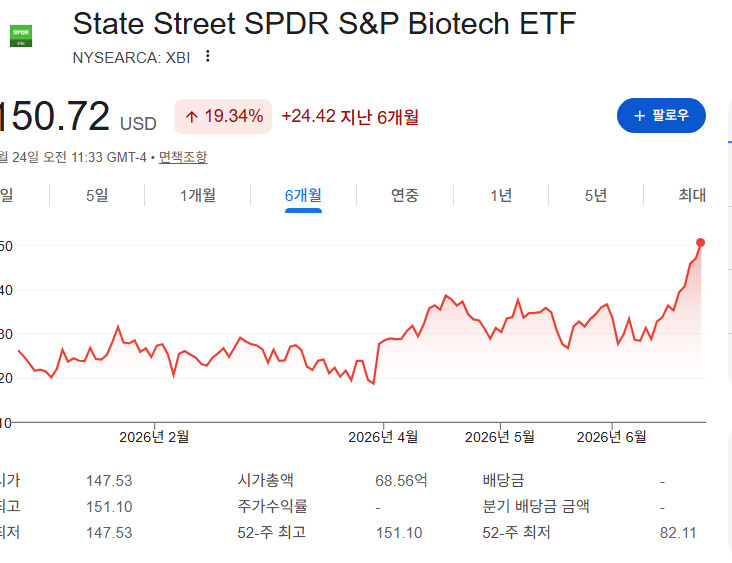
Task: Click the 시가총액 value 68.56억
Action: pos(401,480)
